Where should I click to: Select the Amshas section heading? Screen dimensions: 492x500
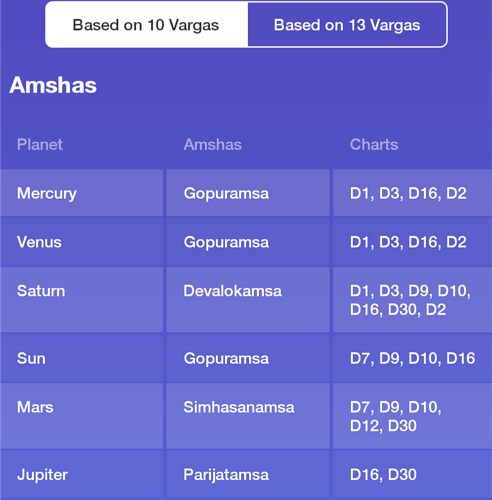(53, 85)
